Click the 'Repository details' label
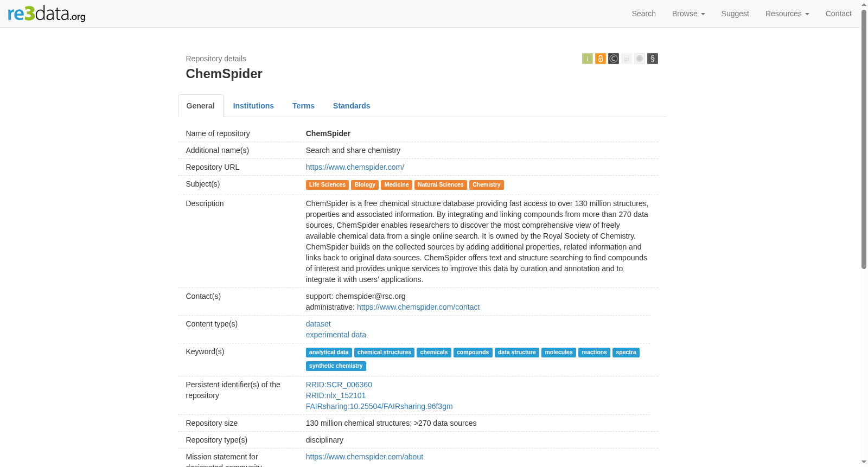 [216, 59]
